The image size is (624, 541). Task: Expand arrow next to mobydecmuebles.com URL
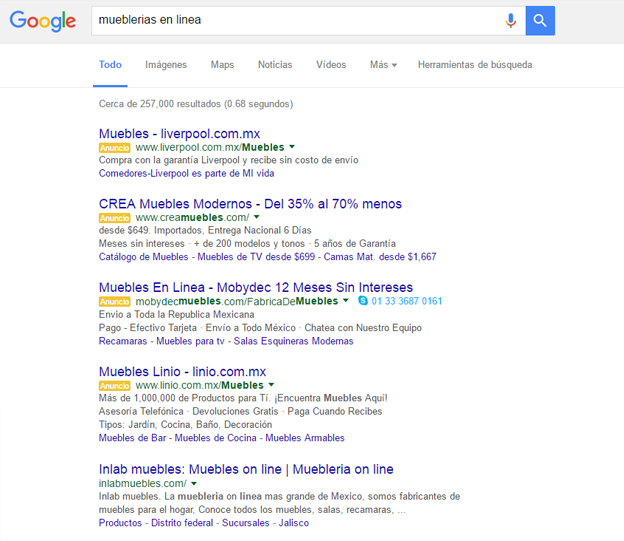point(346,301)
